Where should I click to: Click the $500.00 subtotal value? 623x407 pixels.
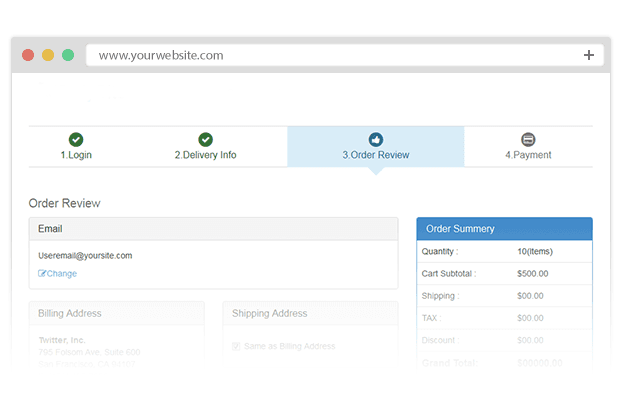[x=532, y=273]
